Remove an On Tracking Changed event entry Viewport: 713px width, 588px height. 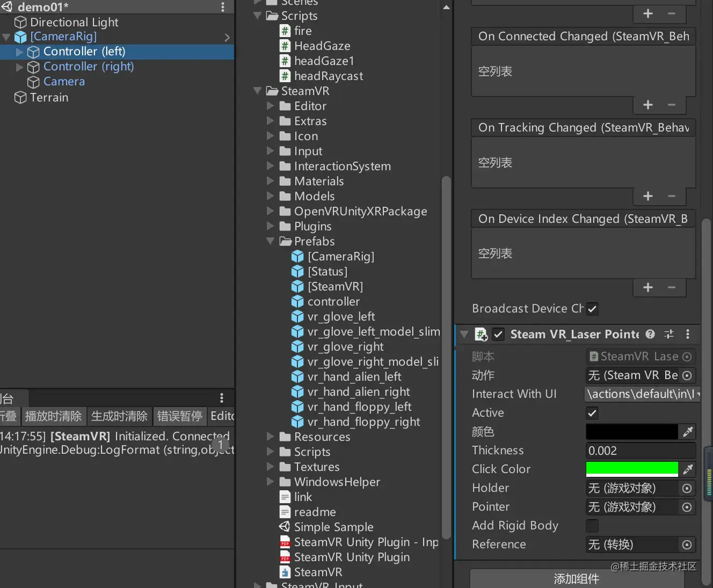672,197
